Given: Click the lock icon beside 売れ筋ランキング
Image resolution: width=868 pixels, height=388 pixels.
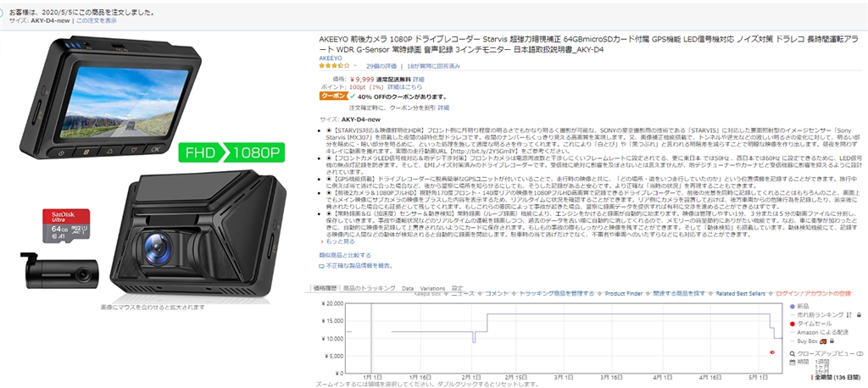Looking at the screenshot, I should pyautogui.click(x=858, y=314).
